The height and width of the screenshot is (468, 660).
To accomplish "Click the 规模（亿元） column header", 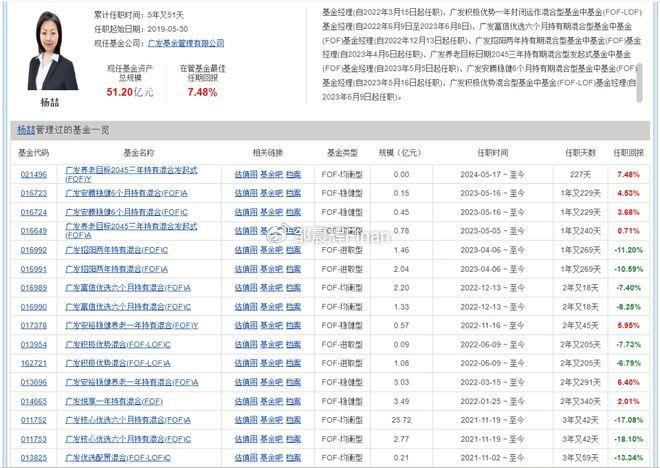I will tap(400, 153).
